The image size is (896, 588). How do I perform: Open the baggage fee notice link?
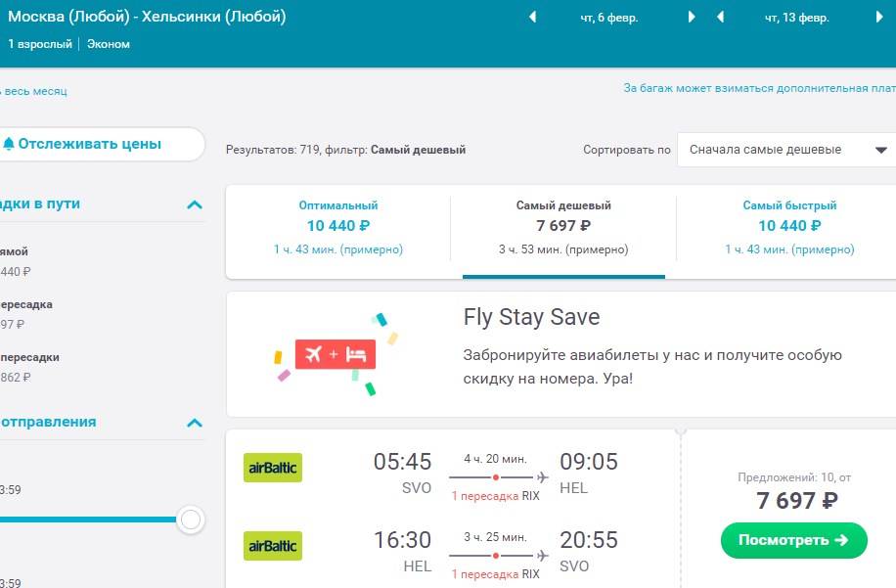click(759, 88)
